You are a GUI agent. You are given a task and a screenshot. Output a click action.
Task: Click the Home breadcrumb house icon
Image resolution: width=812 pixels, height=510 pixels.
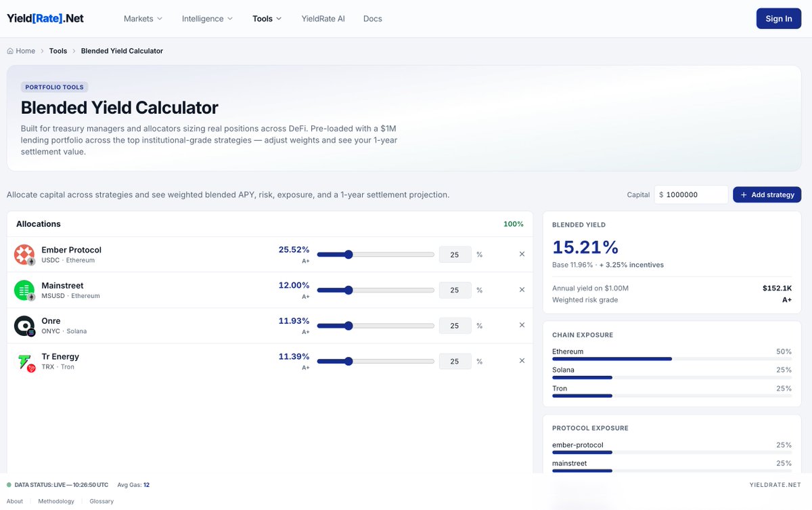(x=10, y=51)
